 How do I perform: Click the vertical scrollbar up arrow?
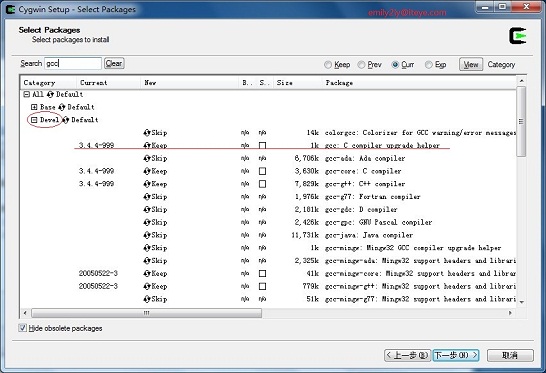coord(521,81)
